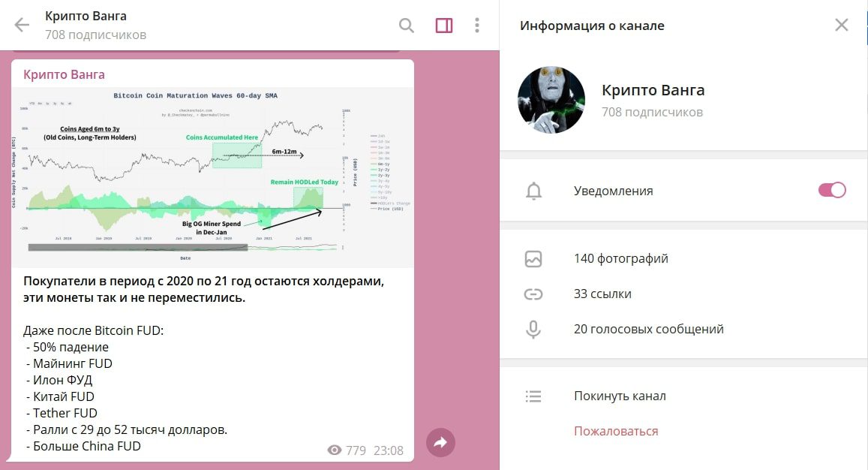Go back using the left arrow icon
The image size is (868, 470).
coord(22,25)
